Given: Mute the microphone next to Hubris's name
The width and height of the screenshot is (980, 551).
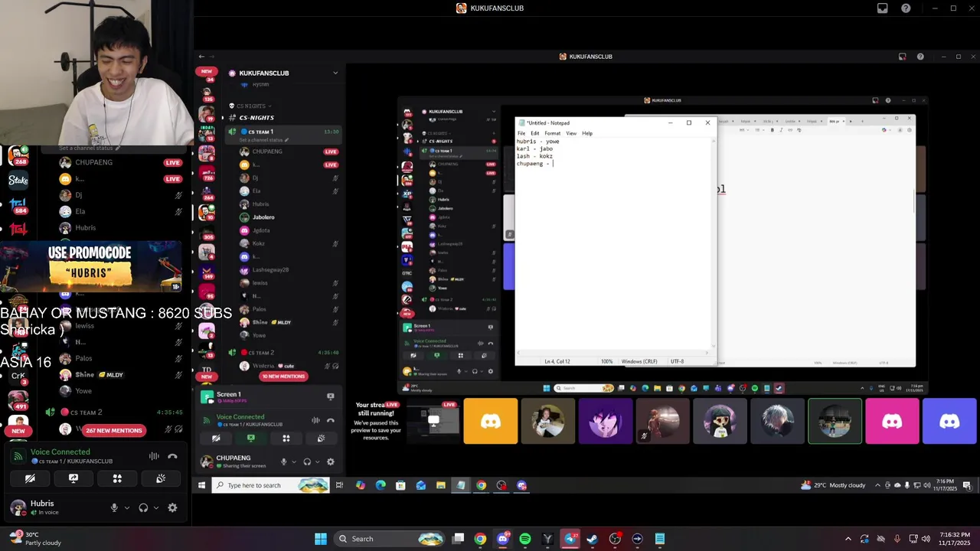Looking at the screenshot, I should [114, 507].
